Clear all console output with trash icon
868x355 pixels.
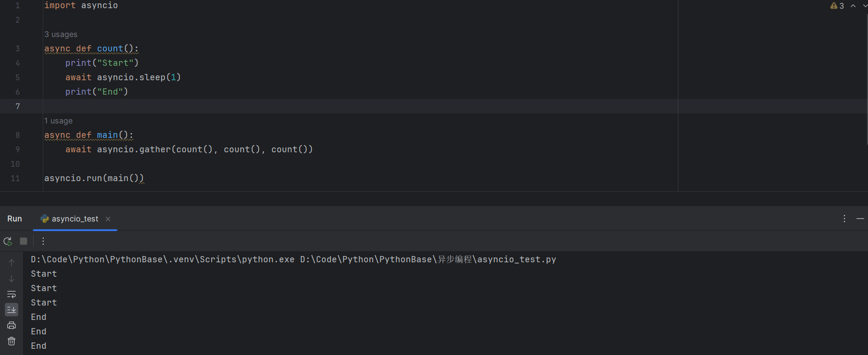click(12, 341)
